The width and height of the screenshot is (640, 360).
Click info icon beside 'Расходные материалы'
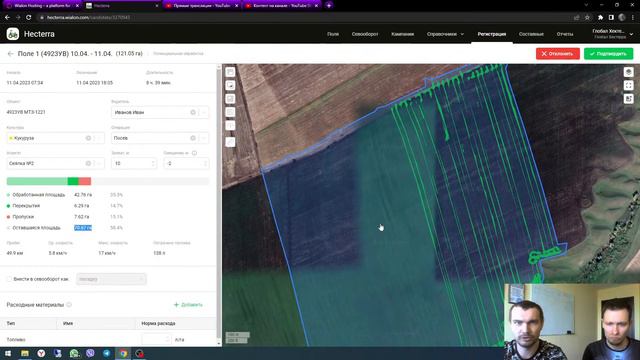point(69,305)
